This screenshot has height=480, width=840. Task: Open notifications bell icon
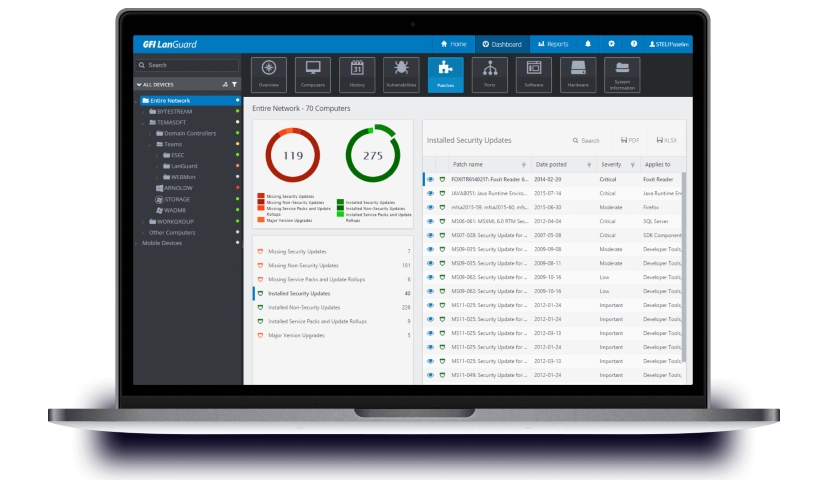[x=588, y=44]
